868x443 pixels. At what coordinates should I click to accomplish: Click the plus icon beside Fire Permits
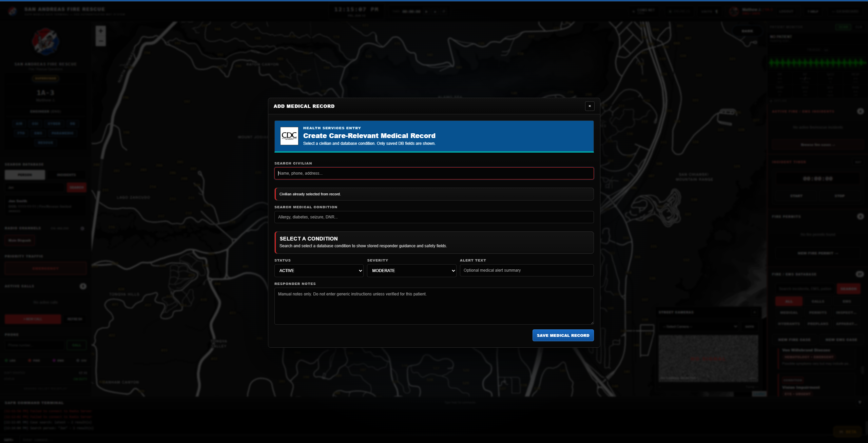click(860, 216)
